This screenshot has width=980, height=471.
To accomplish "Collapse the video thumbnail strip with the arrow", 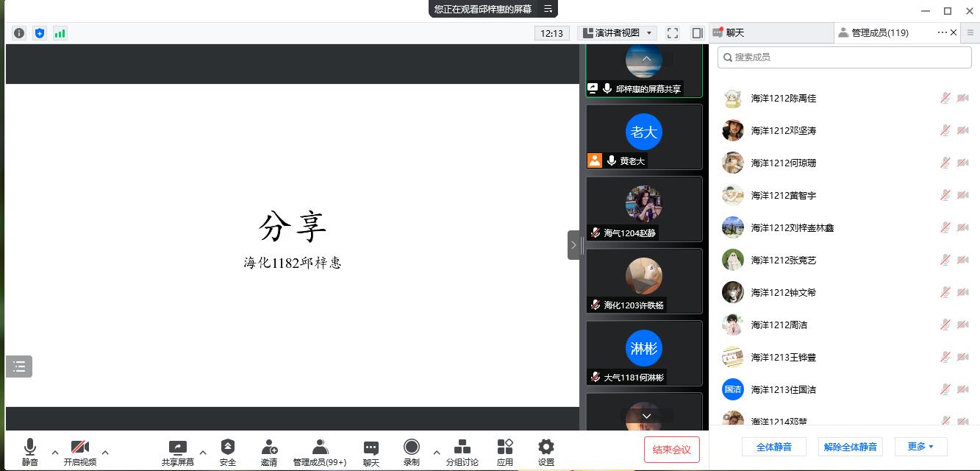I will [x=573, y=245].
